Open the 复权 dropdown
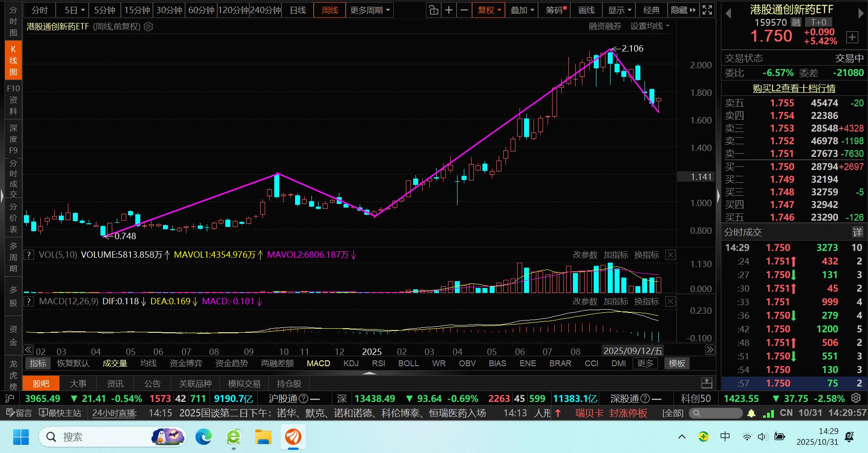This screenshot has width=868, height=453. click(x=489, y=10)
